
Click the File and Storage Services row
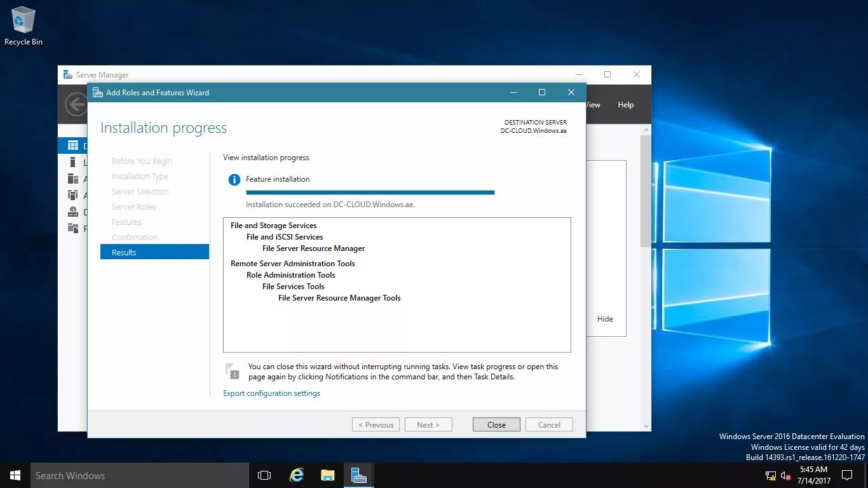point(273,226)
